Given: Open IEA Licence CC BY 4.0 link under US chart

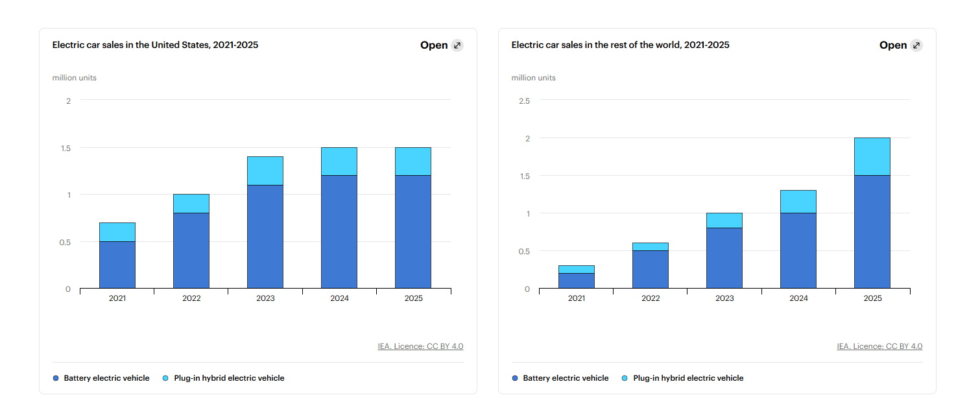Looking at the screenshot, I should click(420, 346).
